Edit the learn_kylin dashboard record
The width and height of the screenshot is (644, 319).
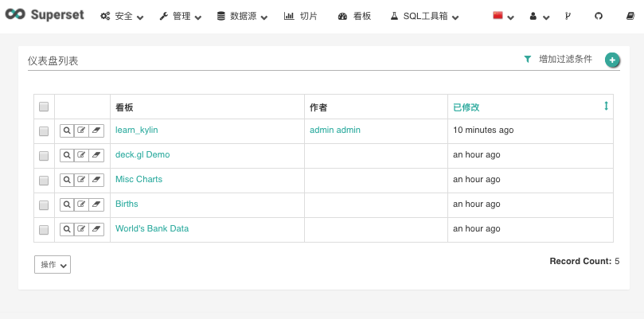tap(81, 130)
